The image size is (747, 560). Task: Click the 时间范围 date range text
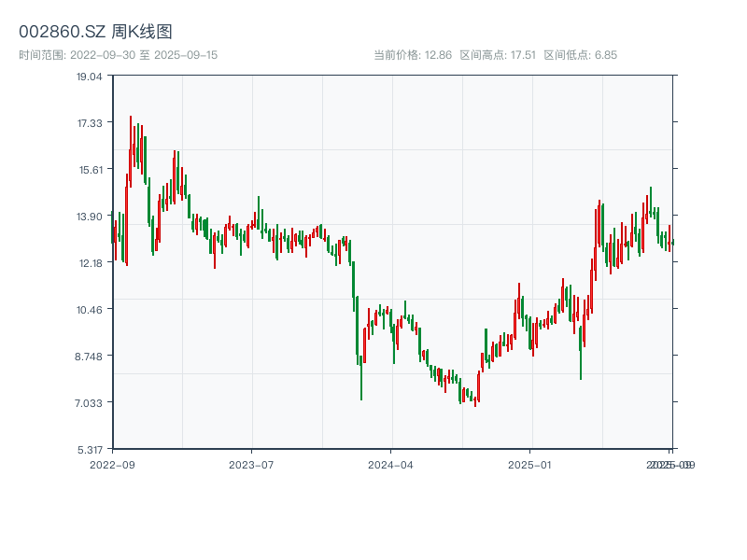point(118,55)
